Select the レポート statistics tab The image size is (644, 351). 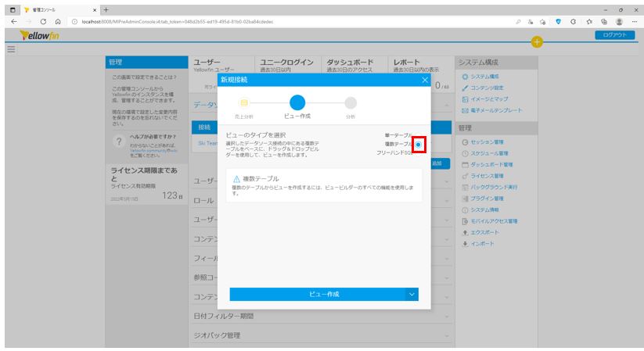(420, 66)
